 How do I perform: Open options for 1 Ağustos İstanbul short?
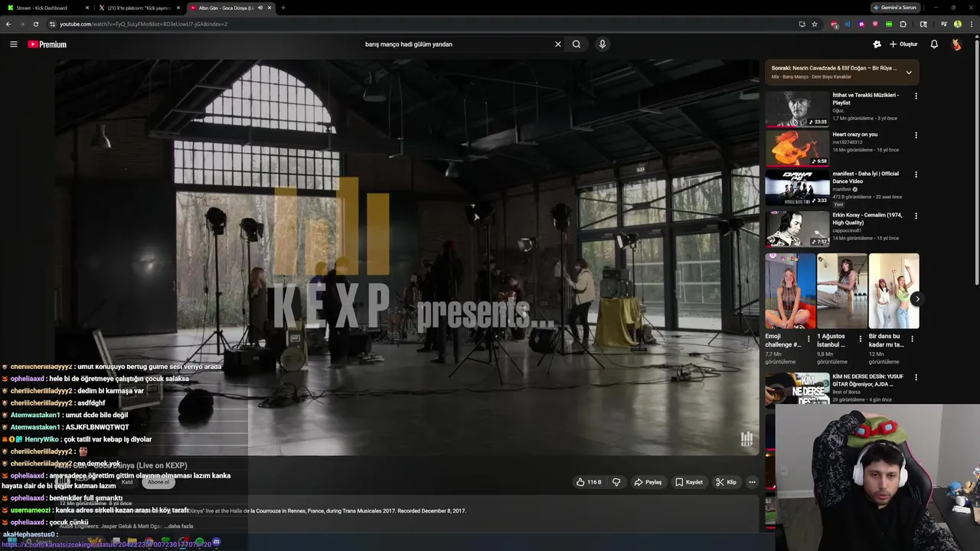(x=860, y=338)
